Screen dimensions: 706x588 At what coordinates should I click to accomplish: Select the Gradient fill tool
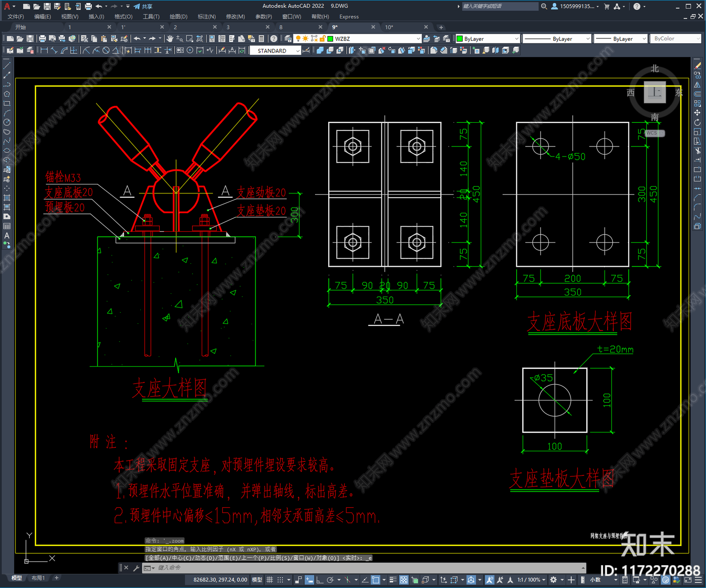pos(7,207)
